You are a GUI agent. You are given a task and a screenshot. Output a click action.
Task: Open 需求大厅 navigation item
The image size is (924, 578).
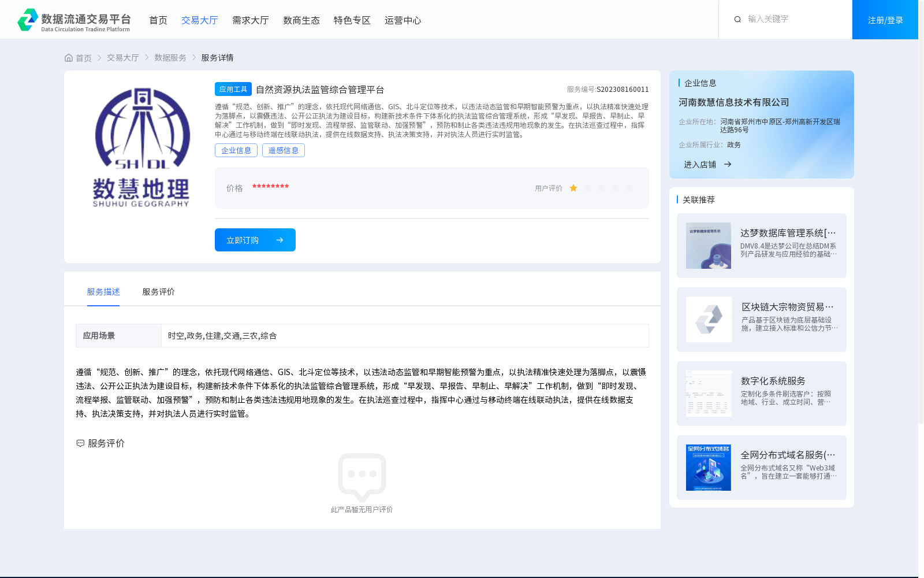point(251,20)
